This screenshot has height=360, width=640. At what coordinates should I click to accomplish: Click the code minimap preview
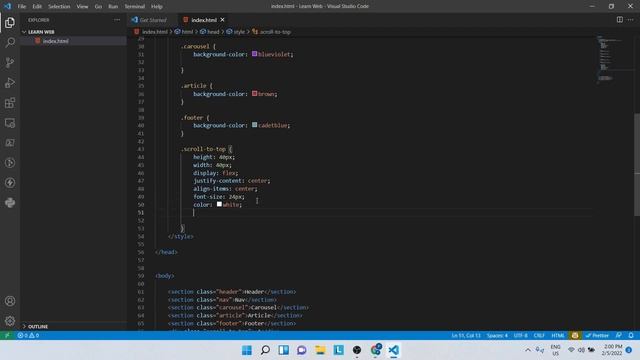coord(611,59)
